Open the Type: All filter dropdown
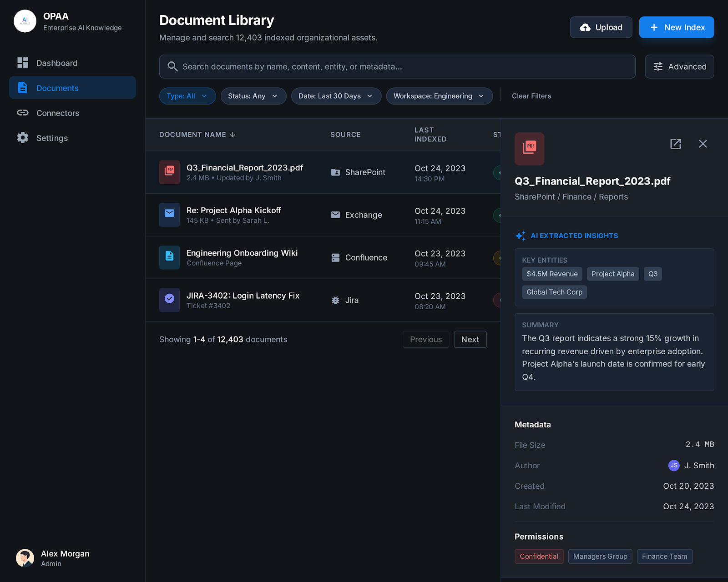Viewport: 728px width, 582px height. coord(187,96)
